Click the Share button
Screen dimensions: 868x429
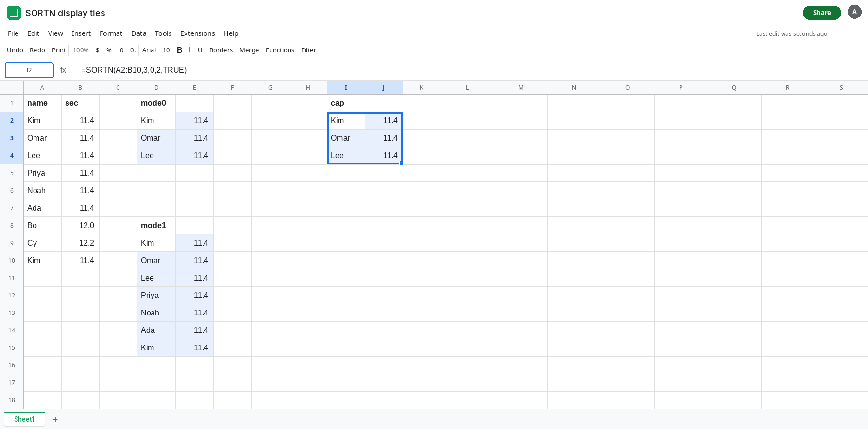coord(822,13)
